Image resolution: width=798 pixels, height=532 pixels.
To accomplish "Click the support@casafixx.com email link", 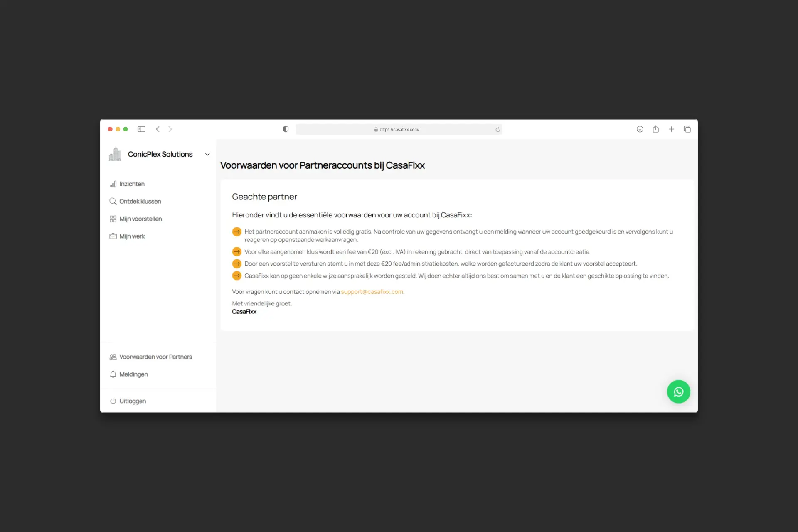I will click(x=372, y=292).
